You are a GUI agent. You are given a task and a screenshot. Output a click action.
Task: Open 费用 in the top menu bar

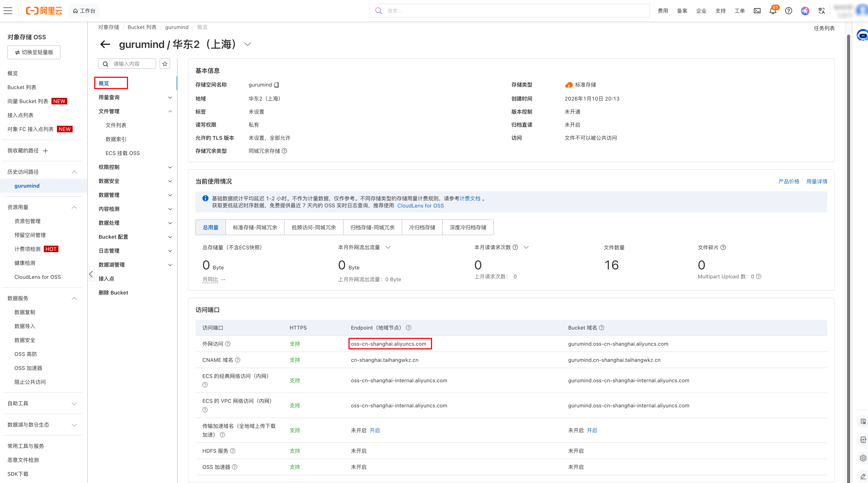663,10
